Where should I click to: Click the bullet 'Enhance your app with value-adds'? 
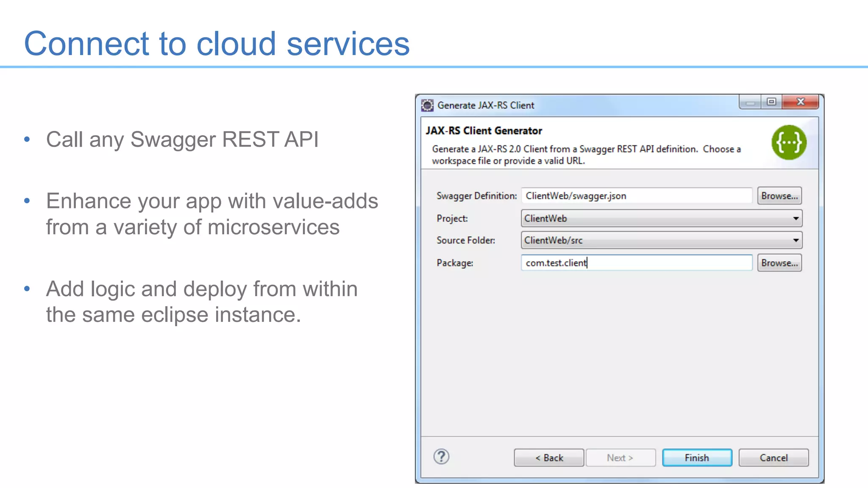(212, 201)
